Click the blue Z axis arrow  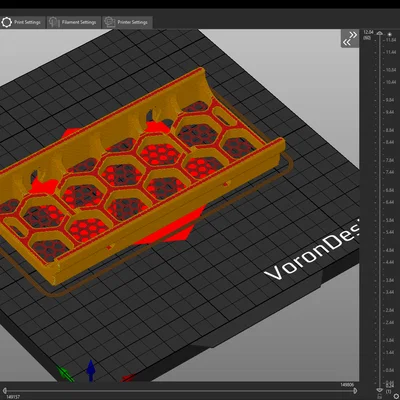point(91,370)
